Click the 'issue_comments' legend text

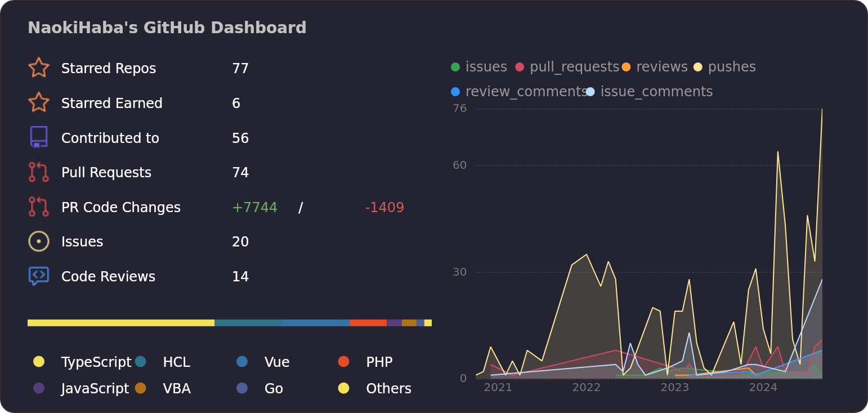pos(656,92)
